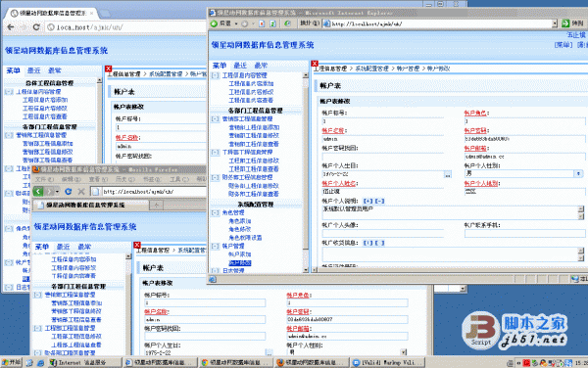Click Chrome reload button
Image resolution: width=588 pixels, height=368 pixels.
click(x=36, y=27)
